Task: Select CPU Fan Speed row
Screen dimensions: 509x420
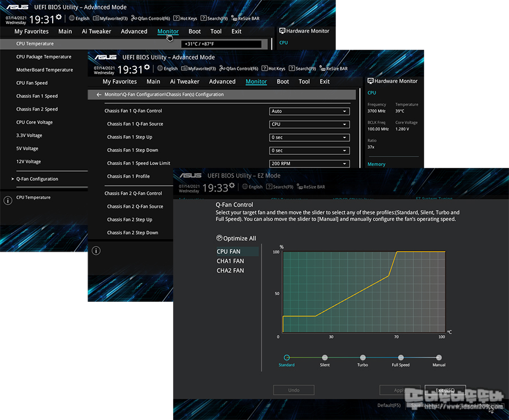Action: coord(32,83)
